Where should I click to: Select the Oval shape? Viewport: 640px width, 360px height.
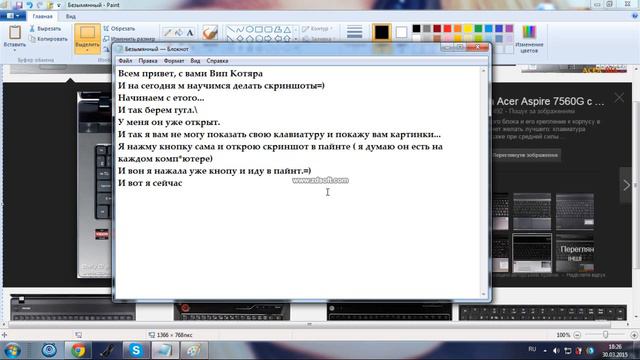click(249, 29)
